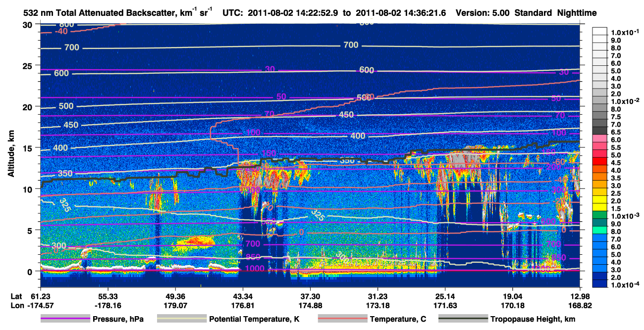644x330 pixels.
Task: Click the 'Version: 5.00' text
Action: point(482,13)
